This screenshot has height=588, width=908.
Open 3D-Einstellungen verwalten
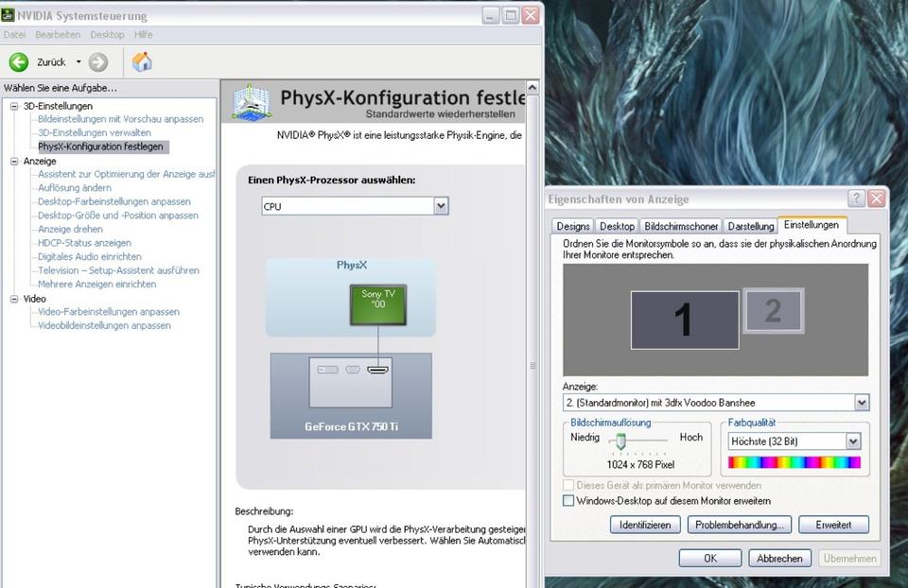point(95,132)
